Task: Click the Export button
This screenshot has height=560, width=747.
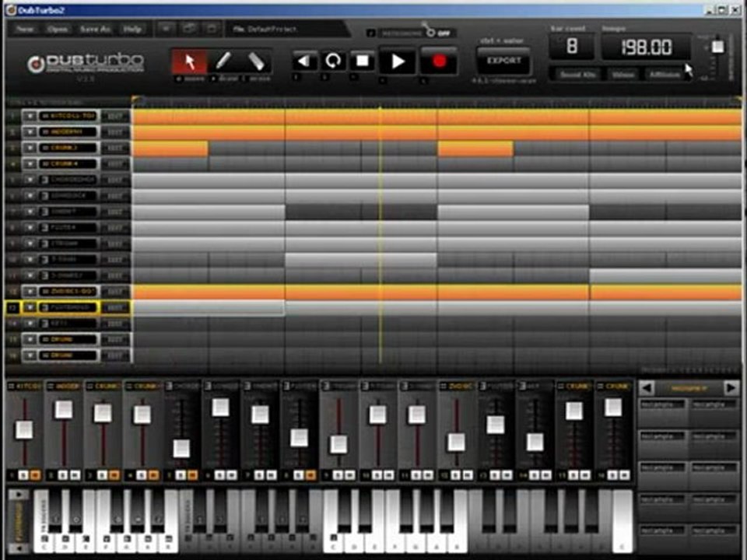Action: (x=503, y=61)
